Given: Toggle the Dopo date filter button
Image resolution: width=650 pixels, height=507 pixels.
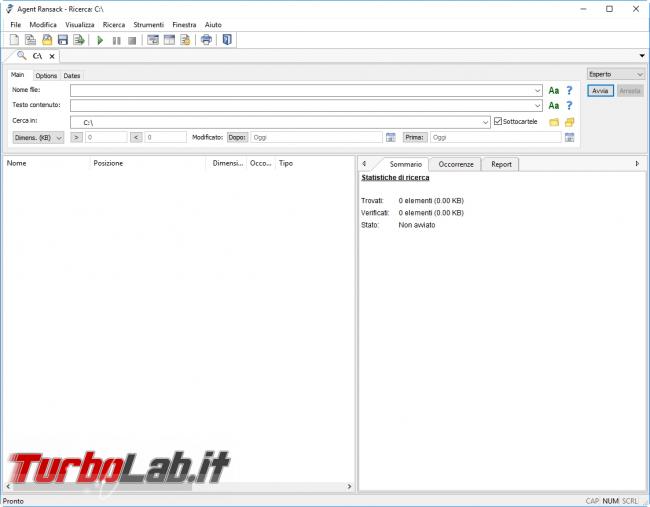Looking at the screenshot, I should click(237, 137).
